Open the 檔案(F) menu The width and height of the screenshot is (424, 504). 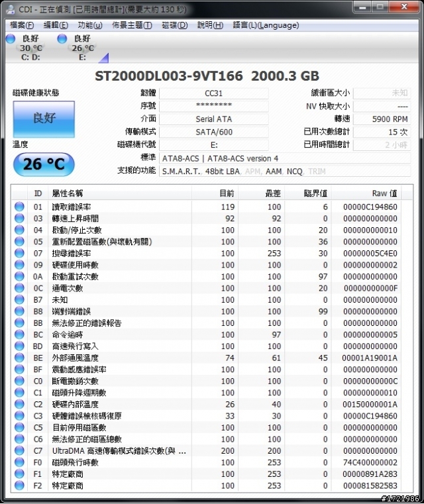click(x=22, y=25)
